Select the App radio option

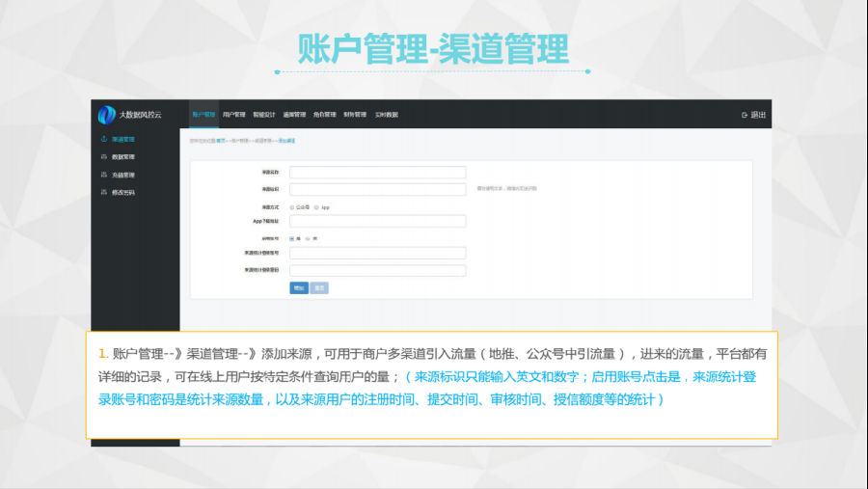point(316,207)
